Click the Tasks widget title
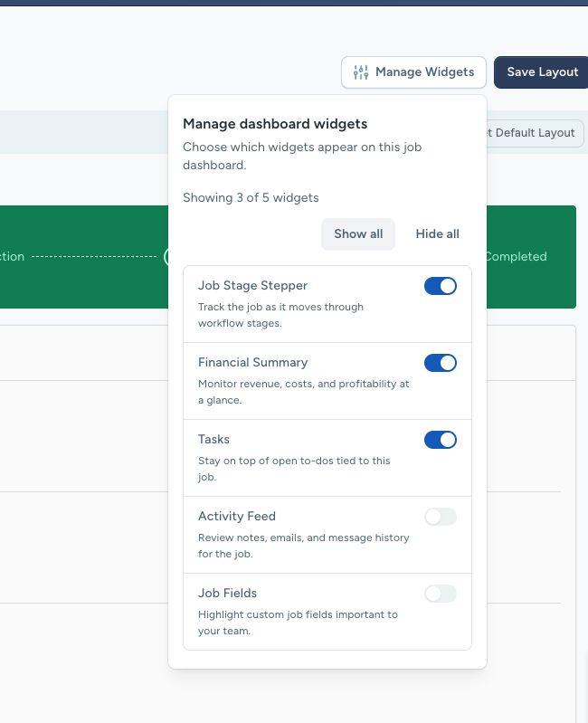 point(213,440)
